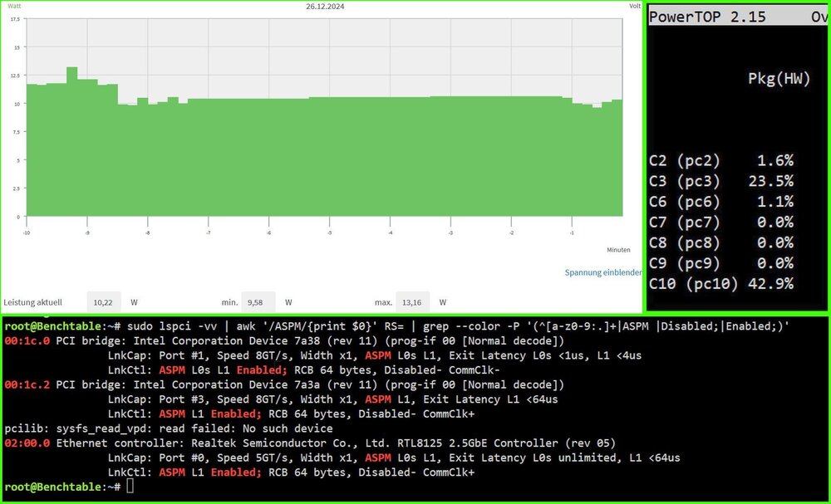Image resolution: width=831 pixels, height=504 pixels.
Task: Click the 'C6 (pc6)' row
Action: [721, 202]
